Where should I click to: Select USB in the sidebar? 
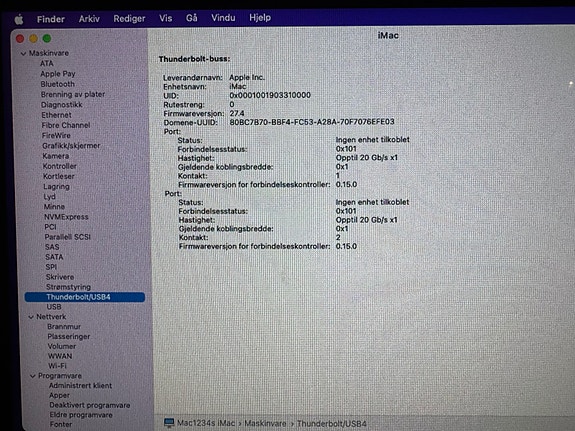pos(54,307)
